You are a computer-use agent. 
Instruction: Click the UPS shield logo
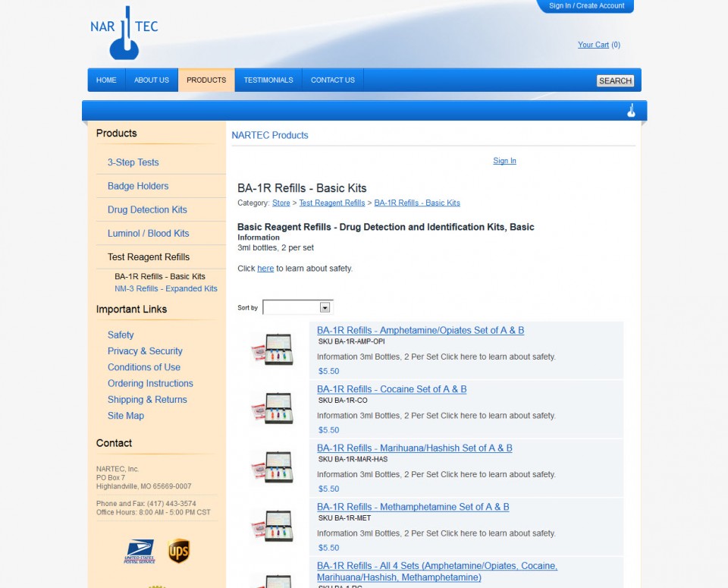(x=179, y=551)
